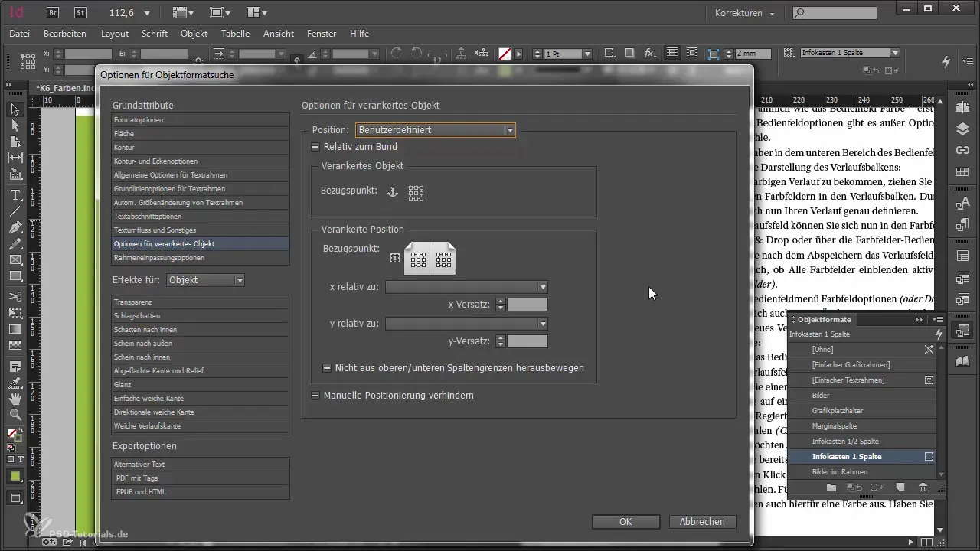Click the fx effects icon in control bar
The height and width of the screenshot is (551, 980).
649,54
